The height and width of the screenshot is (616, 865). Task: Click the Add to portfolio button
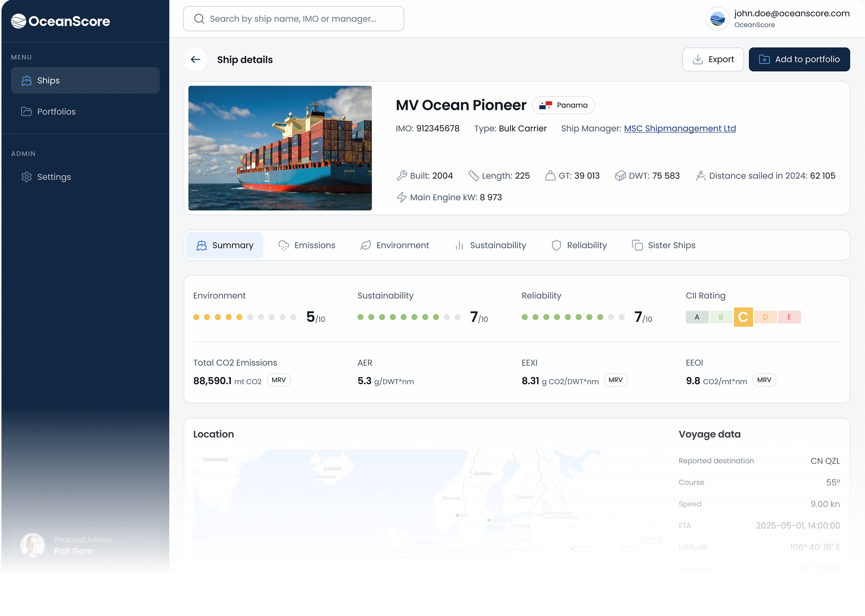(x=799, y=60)
